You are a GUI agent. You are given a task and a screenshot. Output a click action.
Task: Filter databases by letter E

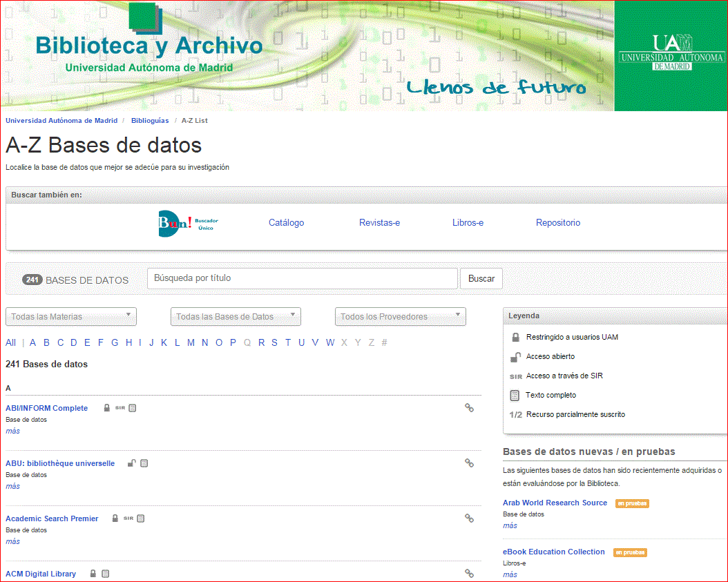87,342
